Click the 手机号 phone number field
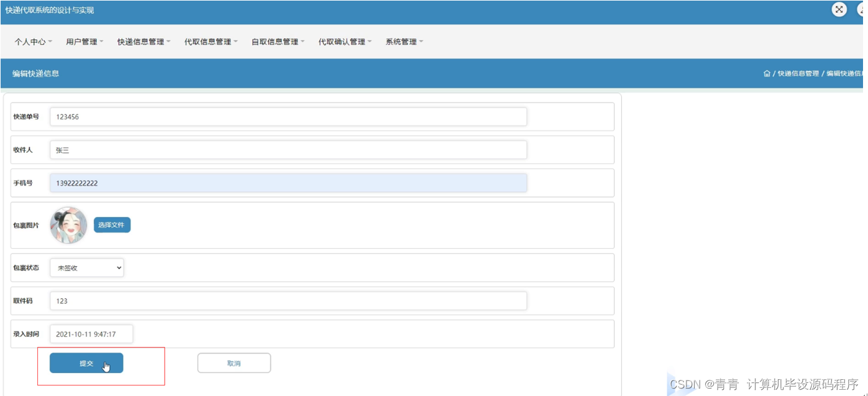Screen dimensions: 868x396 click(288, 182)
